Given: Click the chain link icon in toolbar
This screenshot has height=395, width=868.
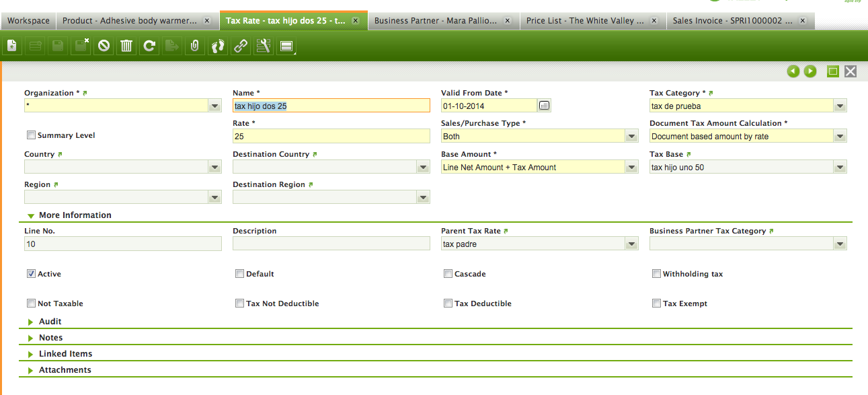Looking at the screenshot, I should (240, 46).
